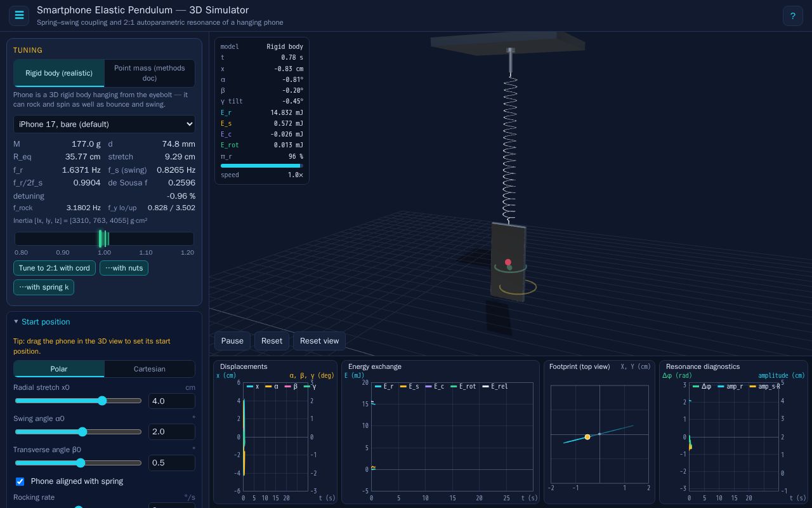Screen dimensions: 812x508
Task: Click the π_r progress bar
Action: tap(262, 166)
